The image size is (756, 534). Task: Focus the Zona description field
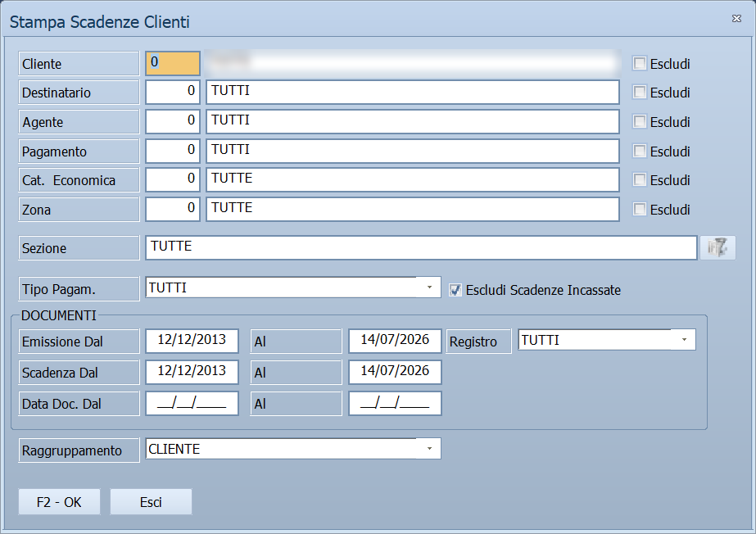(413, 209)
